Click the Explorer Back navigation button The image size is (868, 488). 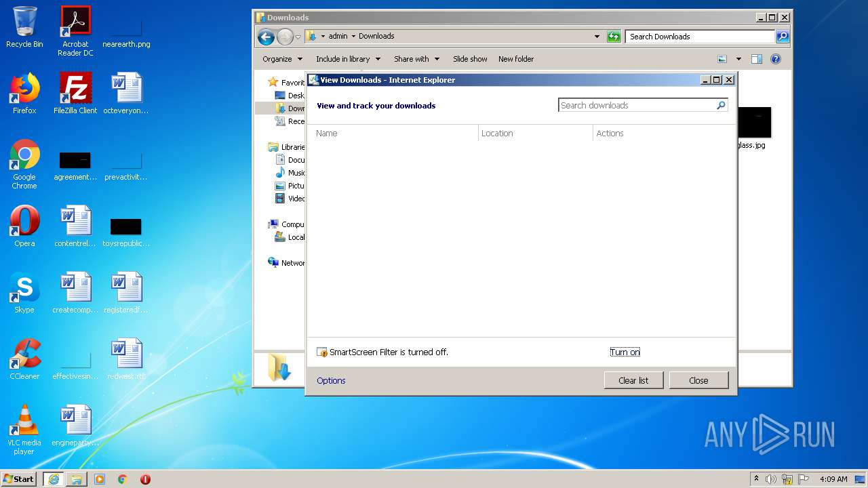[x=266, y=37]
